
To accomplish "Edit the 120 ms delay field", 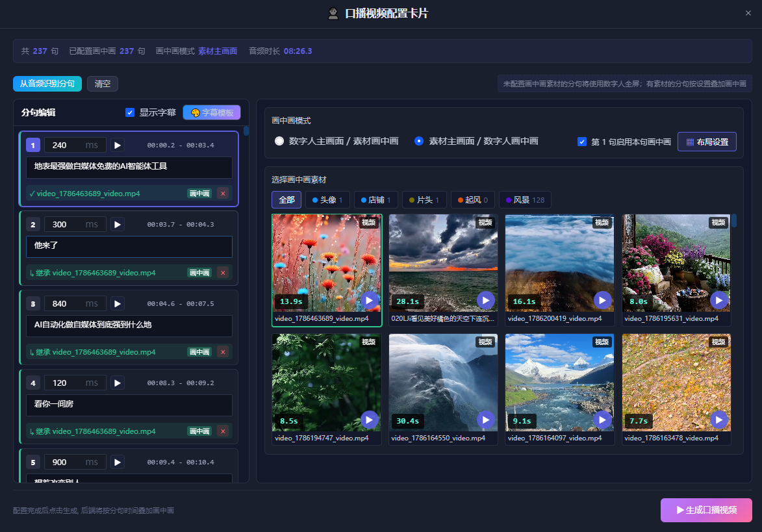I will [75, 383].
